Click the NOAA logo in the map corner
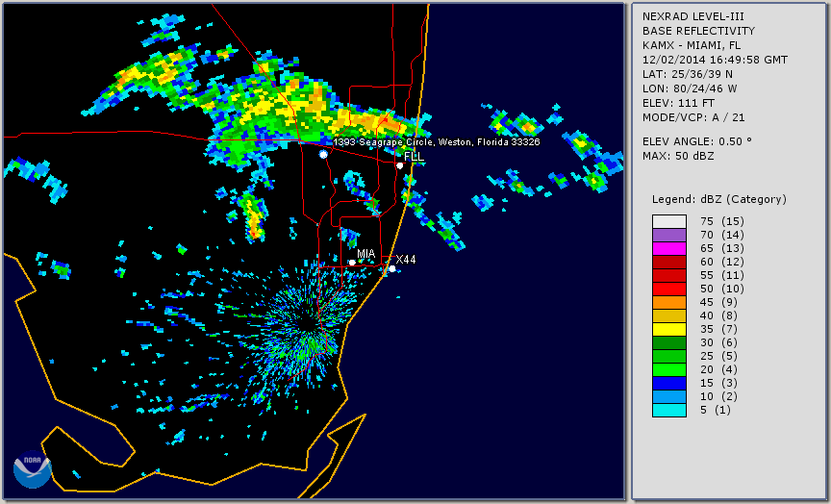This screenshot has height=504, width=831. 33,469
